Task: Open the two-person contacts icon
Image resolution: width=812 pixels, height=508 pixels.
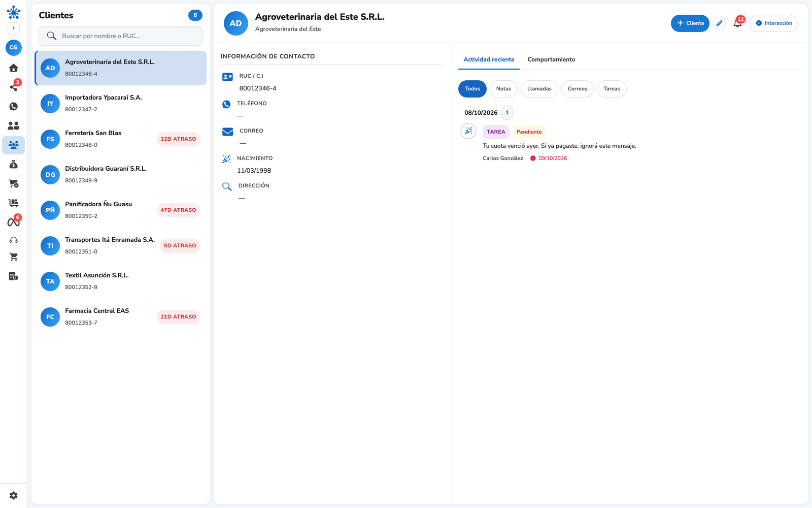Action: click(14, 125)
